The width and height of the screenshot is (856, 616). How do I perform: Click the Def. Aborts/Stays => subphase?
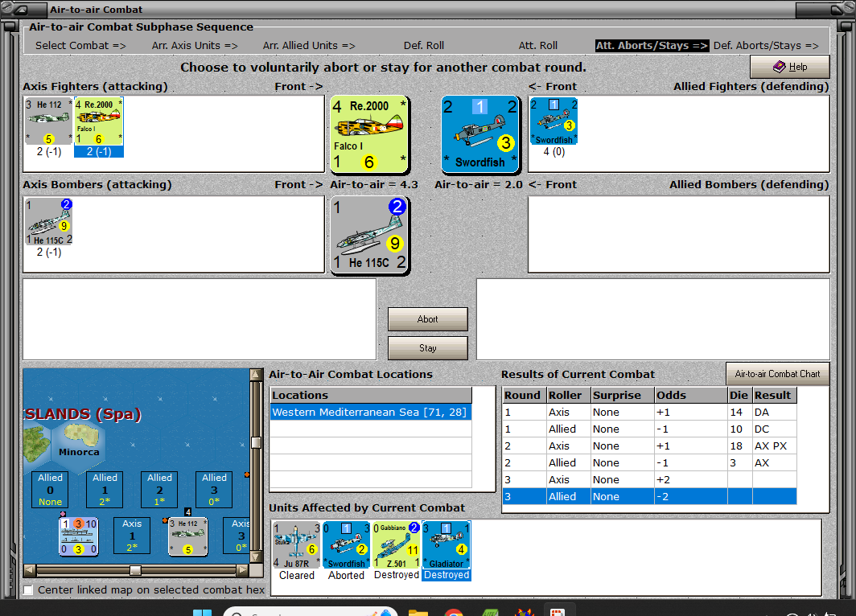tap(766, 46)
